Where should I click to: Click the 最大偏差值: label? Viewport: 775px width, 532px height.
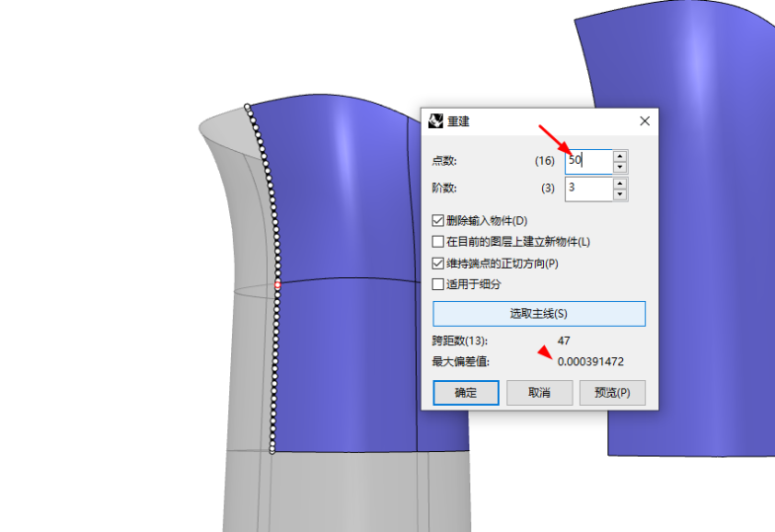click(x=461, y=361)
